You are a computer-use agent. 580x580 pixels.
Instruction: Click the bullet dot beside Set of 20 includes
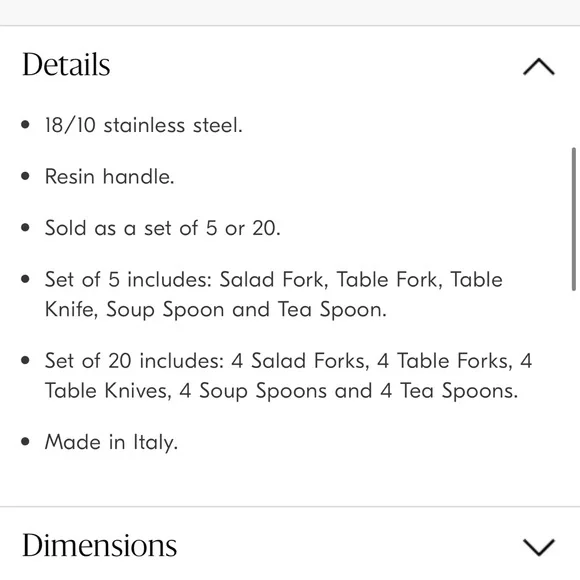tap(25, 360)
